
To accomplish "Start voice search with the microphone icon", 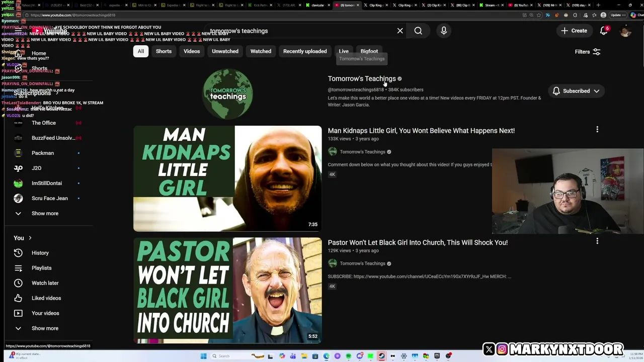I will click(444, 31).
